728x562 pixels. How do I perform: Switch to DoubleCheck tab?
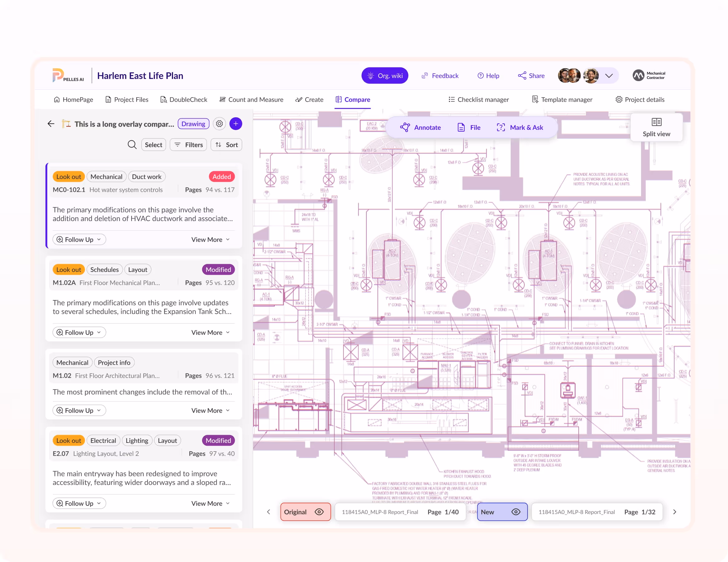pyautogui.click(x=184, y=99)
